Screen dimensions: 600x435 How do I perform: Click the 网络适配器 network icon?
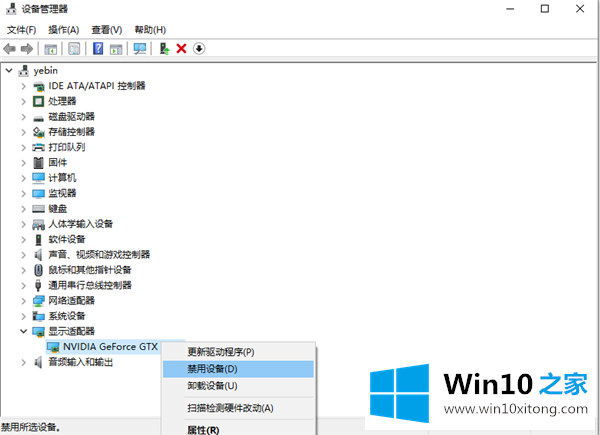39,301
